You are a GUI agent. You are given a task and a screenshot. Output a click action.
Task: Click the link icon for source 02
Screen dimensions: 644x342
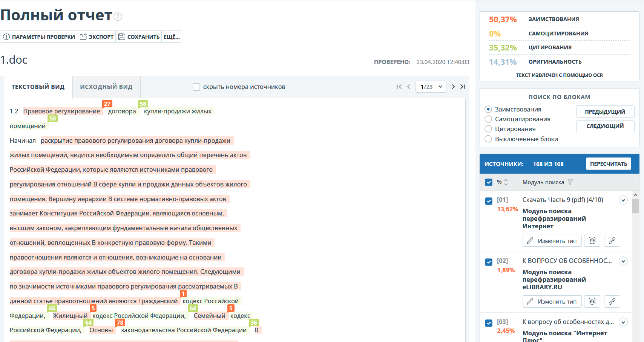pos(612,301)
